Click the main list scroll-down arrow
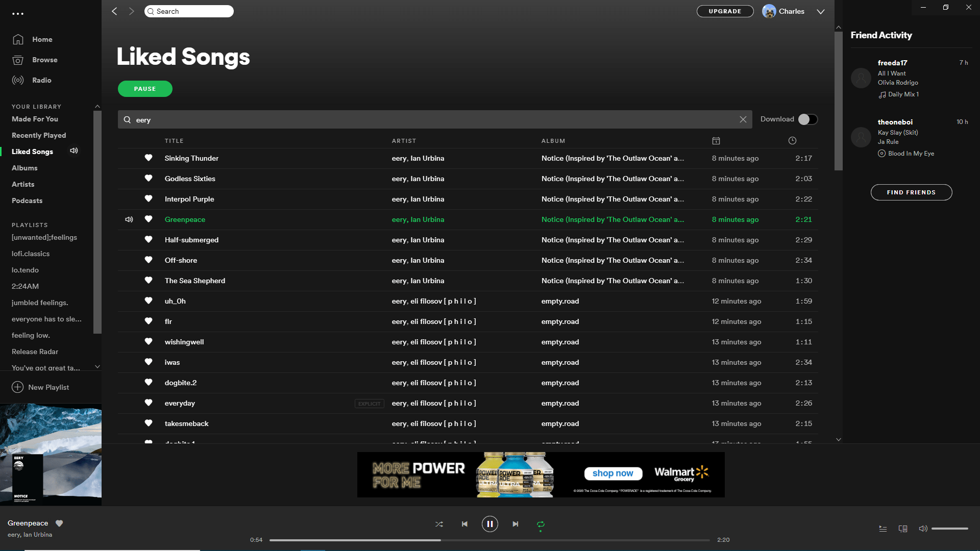 (839, 439)
